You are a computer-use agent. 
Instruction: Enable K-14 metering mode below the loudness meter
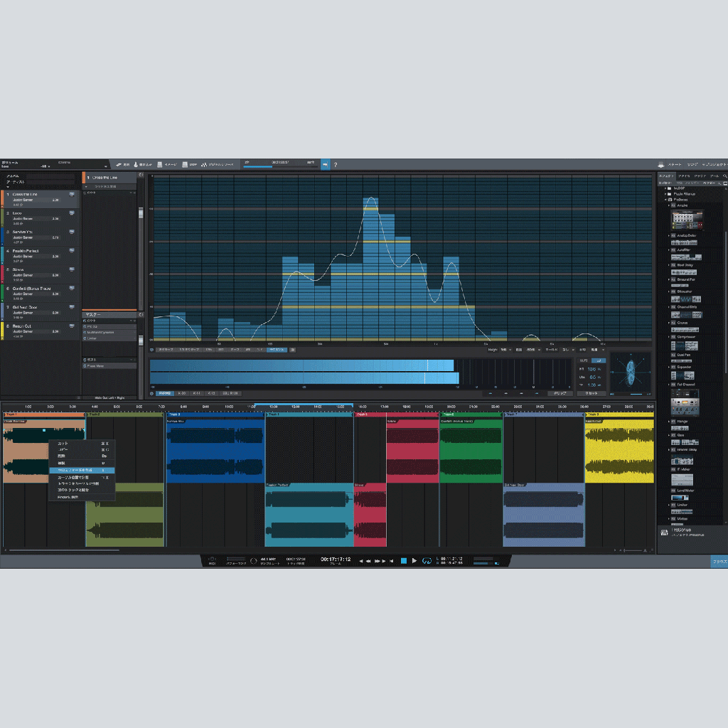[196, 393]
